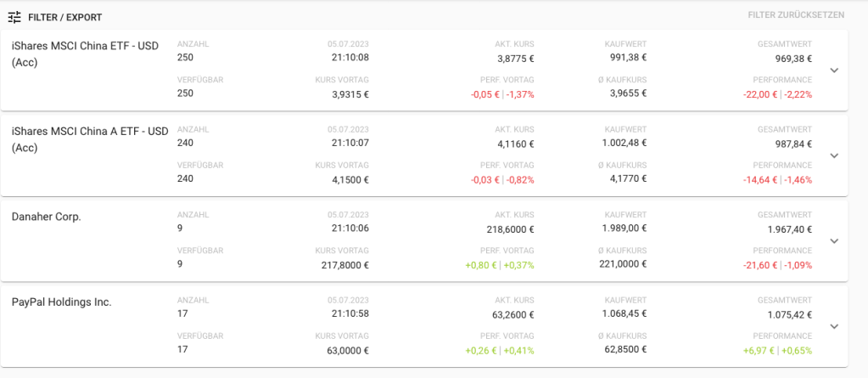This screenshot has width=868, height=378.
Task: Click Danaher performance -21,60 € value
Action: 759,265
